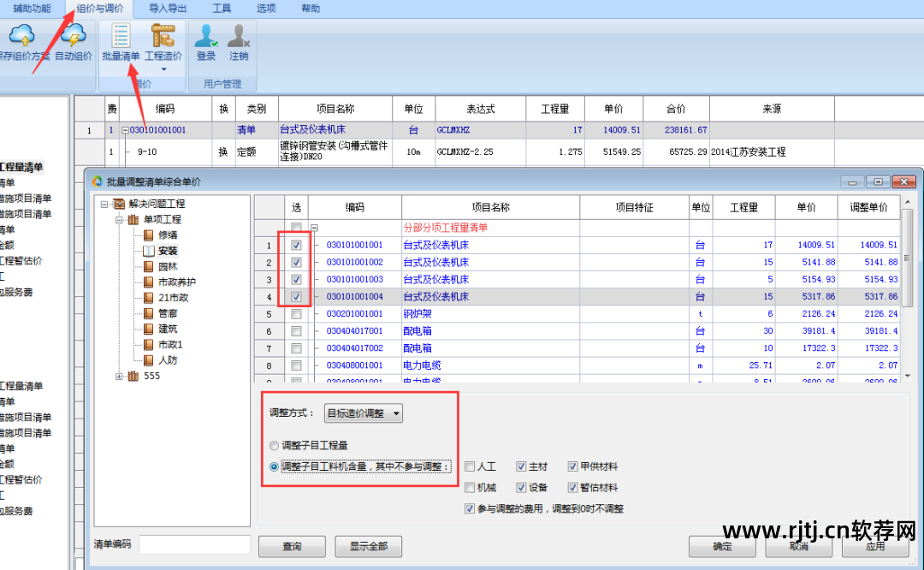Check the row 5 钢炉架 checkbox
The height and width of the screenshot is (570, 924).
[x=296, y=314]
